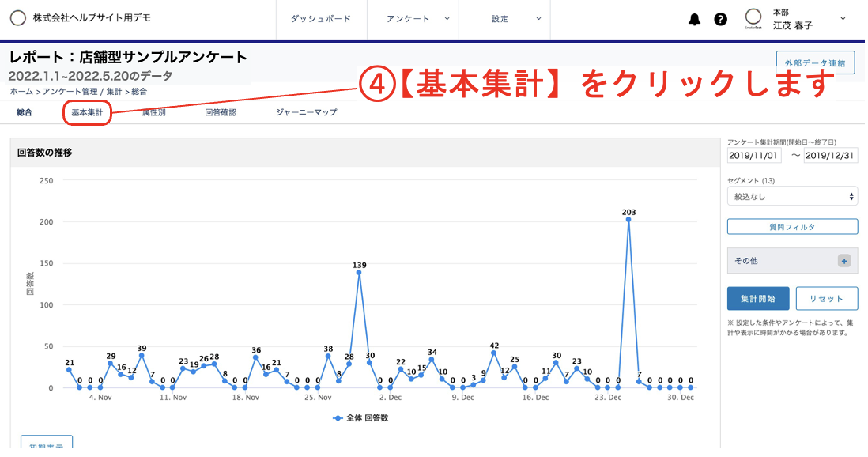Open the ジャーニーマップ tab
Screen dimensions: 868x457
tap(306, 113)
